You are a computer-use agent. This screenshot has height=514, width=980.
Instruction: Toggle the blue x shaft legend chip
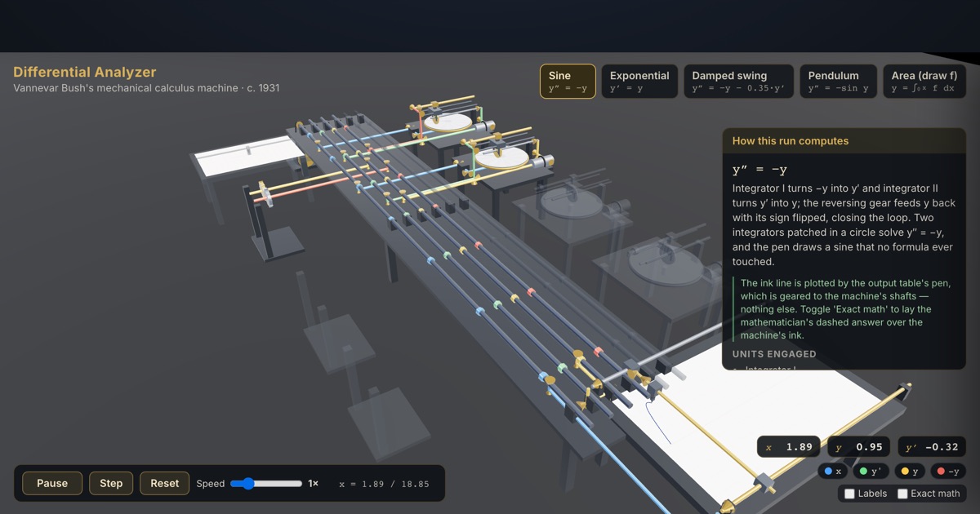pyautogui.click(x=833, y=471)
